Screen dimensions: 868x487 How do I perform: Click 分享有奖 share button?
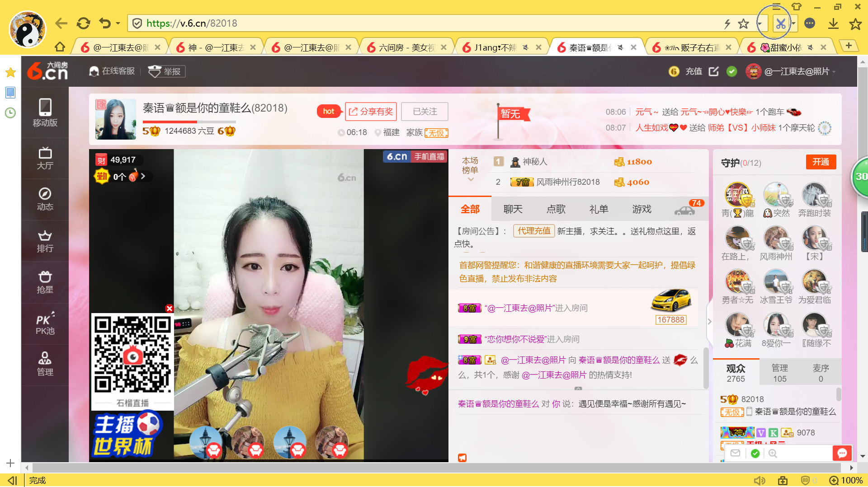tap(371, 112)
